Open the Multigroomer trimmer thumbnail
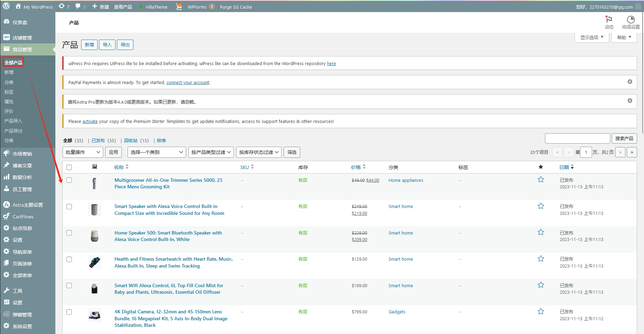Image resolution: width=644 pixels, height=334 pixels. click(x=95, y=184)
